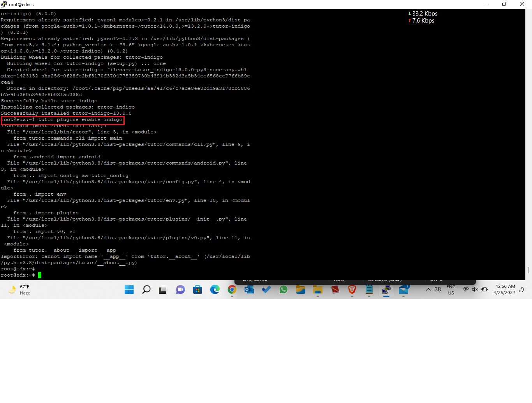Click the 7.6 Kbps upload speed readout
532x403 pixels.
(421, 21)
